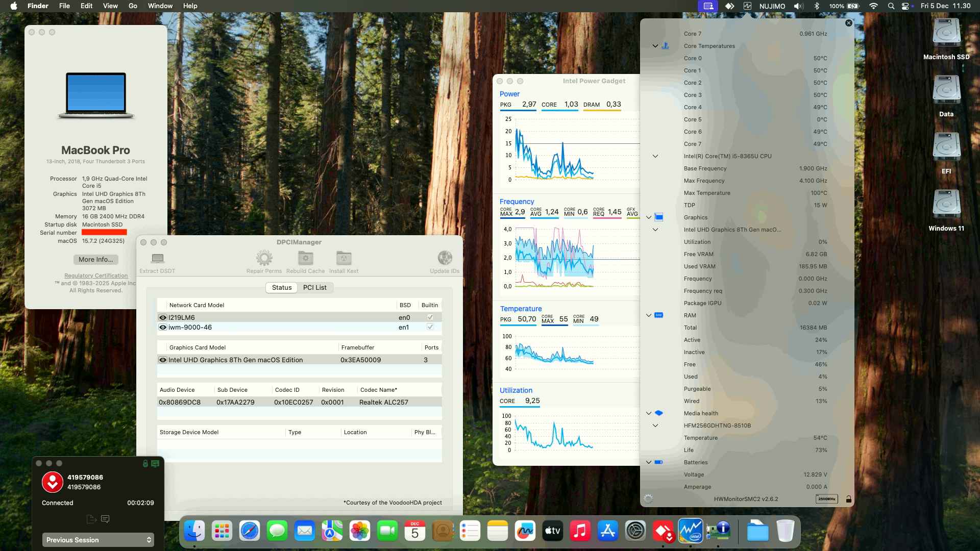The width and height of the screenshot is (980, 551).
Task: Select the Install Kext tool
Action: pos(343,258)
